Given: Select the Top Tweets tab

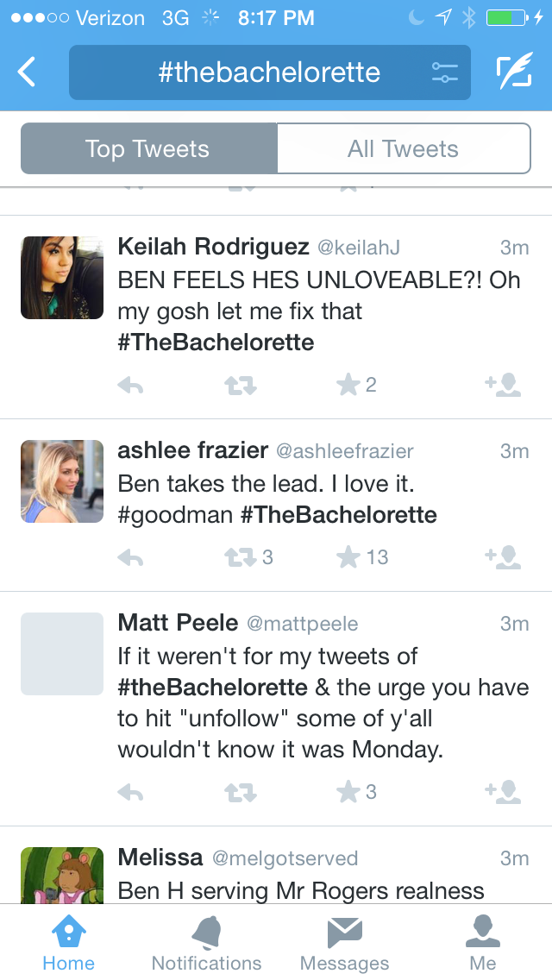Looking at the screenshot, I should 148,149.
